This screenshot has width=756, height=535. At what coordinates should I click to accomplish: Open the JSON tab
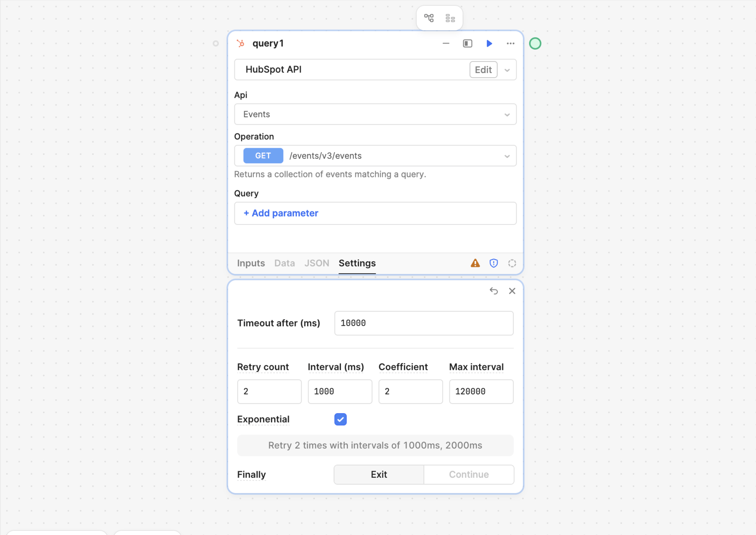click(317, 263)
